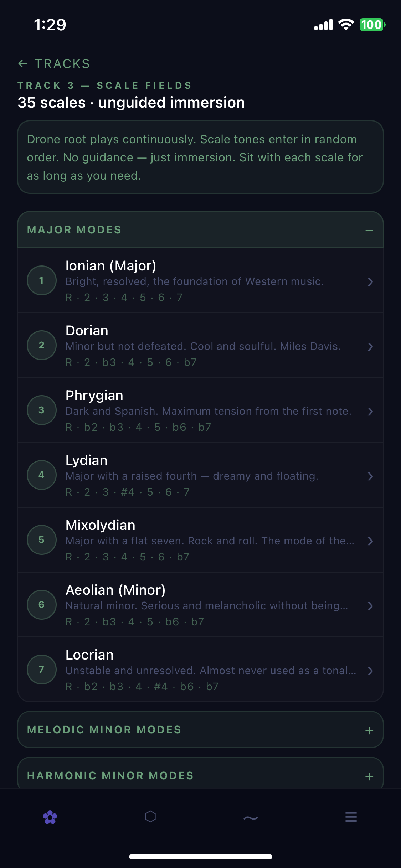
Task: Expand the Harmonic Minor Modes section
Action: (369, 776)
